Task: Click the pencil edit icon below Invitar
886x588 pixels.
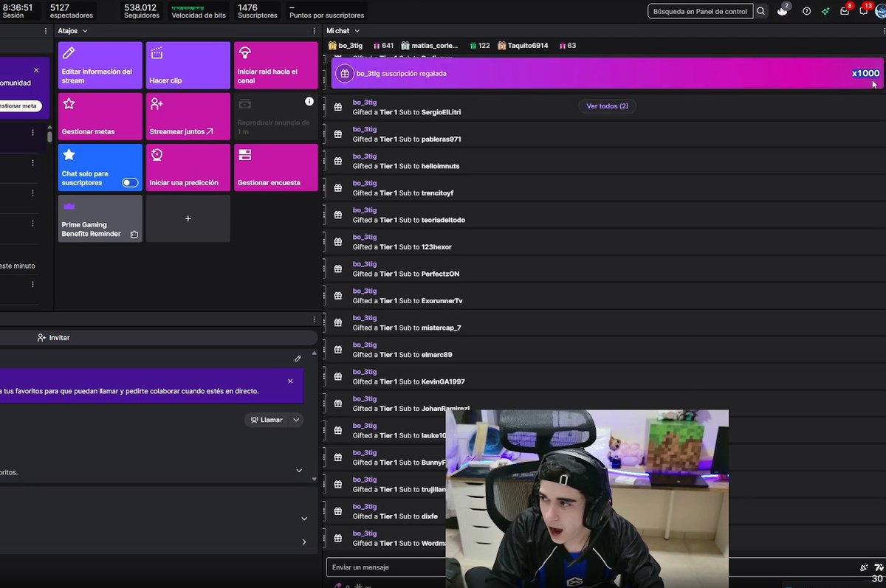Action: pyautogui.click(x=298, y=359)
